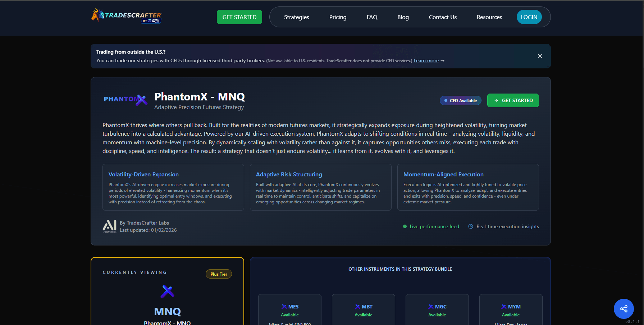Click Adaptive Precision Futures Strategy subtitle
This screenshot has width=644, height=325.
(x=199, y=107)
